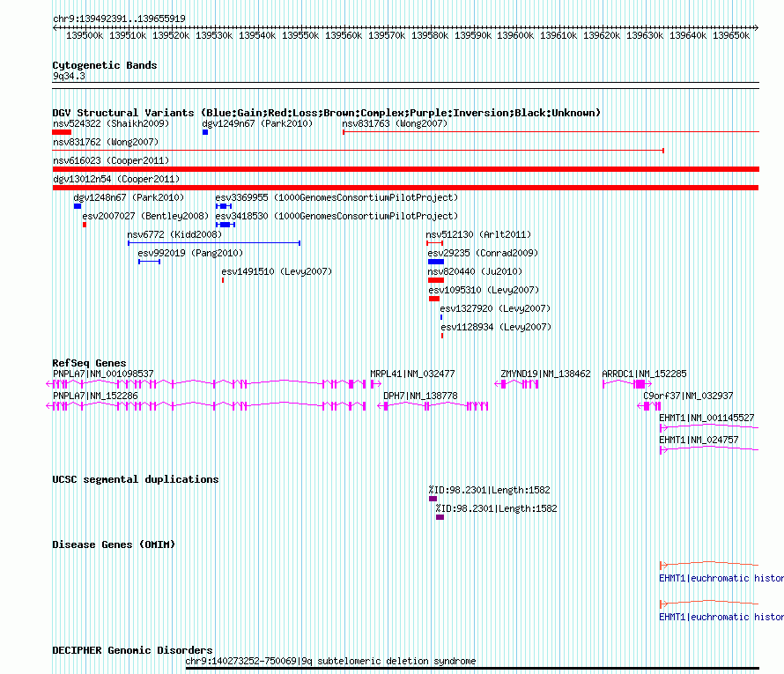Select the RefSeq Genes track title

89,363
